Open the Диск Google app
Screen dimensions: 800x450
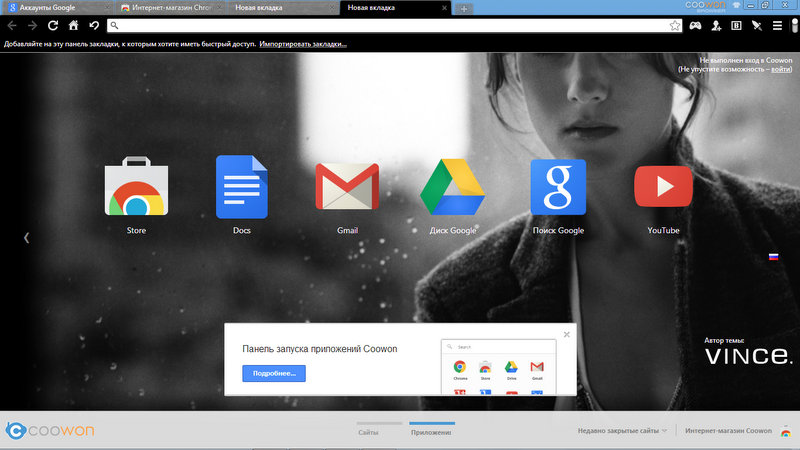453,187
